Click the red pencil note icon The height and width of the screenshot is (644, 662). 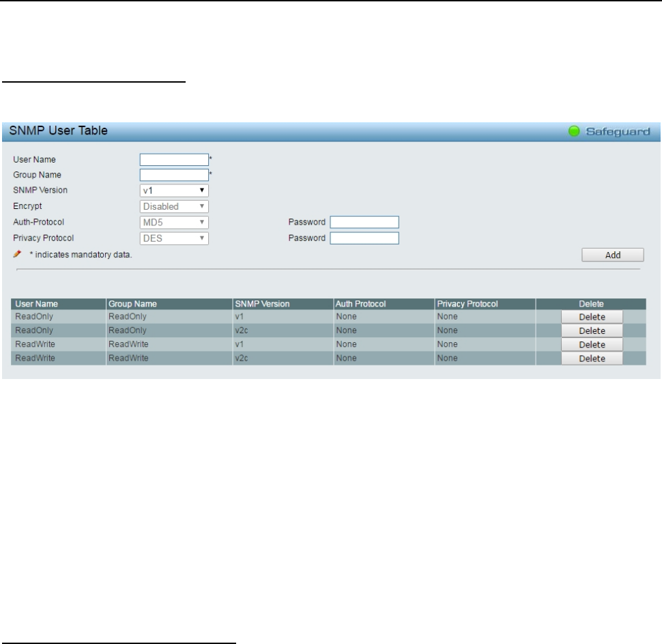(x=17, y=254)
